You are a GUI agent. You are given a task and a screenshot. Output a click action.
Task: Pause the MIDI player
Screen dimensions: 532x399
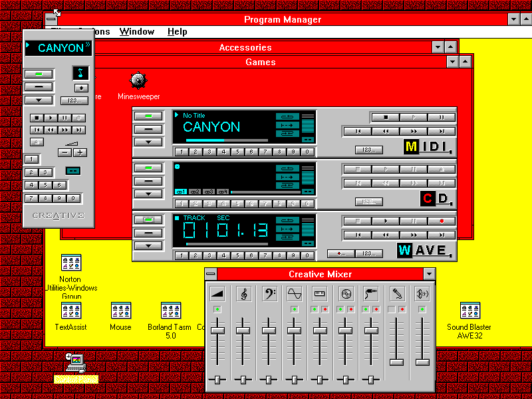click(x=442, y=118)
